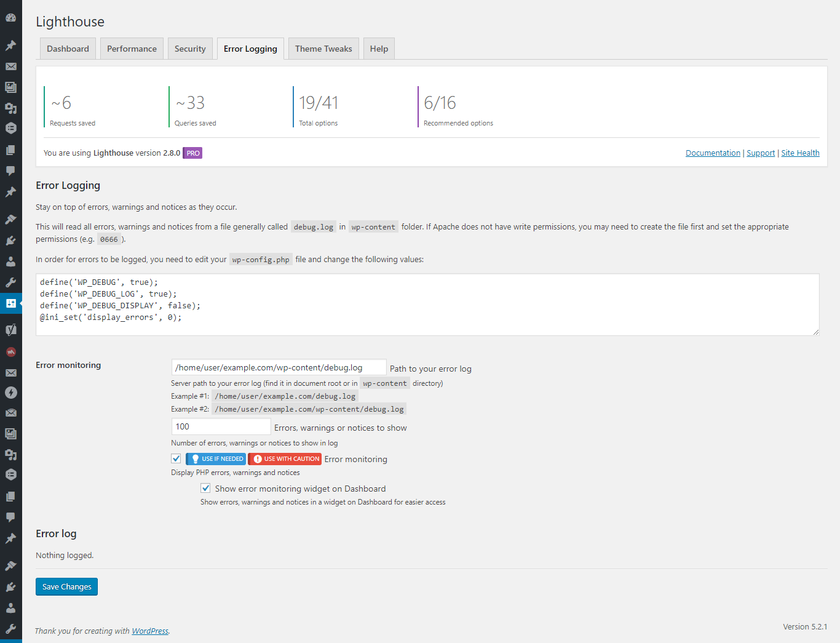Image resolution: width=840 pixels, height=643 pixels.
Task: Open the Yoast SEO sidebar icon
Action: tap(10, 330)
